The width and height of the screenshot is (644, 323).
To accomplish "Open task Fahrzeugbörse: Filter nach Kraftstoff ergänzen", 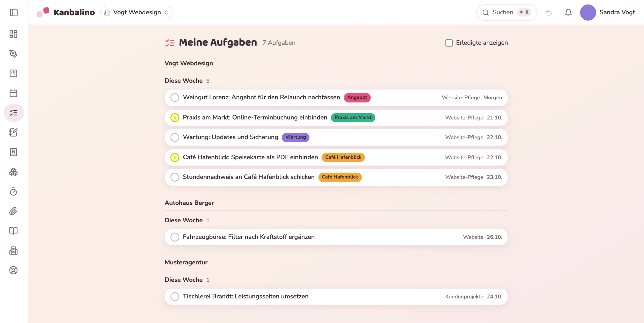I will click(336, 237).
